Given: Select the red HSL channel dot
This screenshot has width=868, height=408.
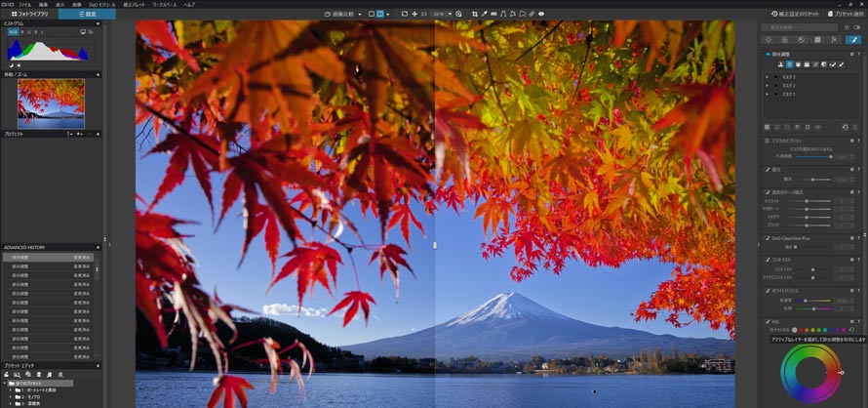Looking at the screenshot, I should coord(801,329).
